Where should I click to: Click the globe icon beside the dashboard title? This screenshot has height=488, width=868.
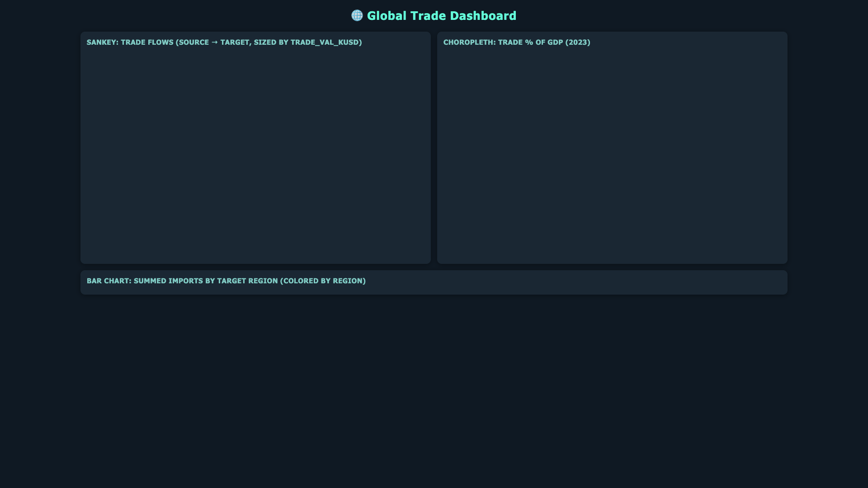coord(357,16)
